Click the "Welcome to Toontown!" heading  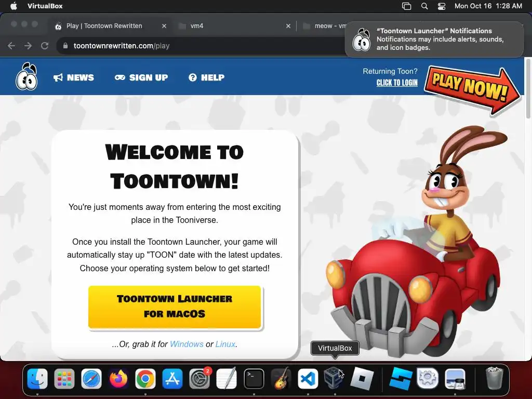pyautogui.click(x=175, y=166)
